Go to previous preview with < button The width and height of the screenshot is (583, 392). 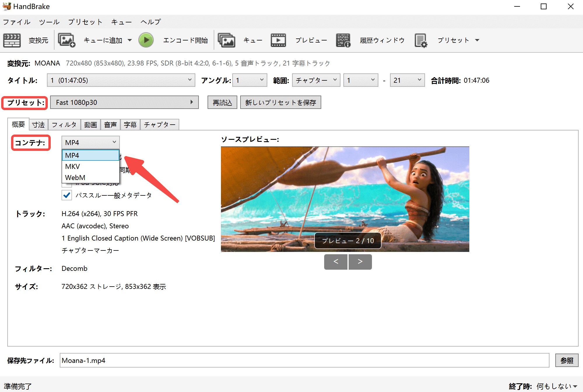336,262
